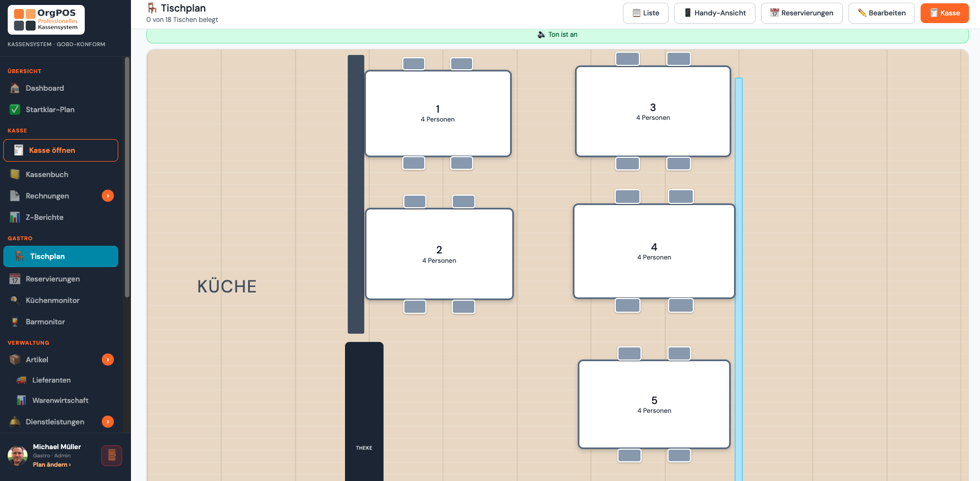Click the logout door icon
Screen dimensions: 980x481
pyautogui.click(x=112, y=456)
